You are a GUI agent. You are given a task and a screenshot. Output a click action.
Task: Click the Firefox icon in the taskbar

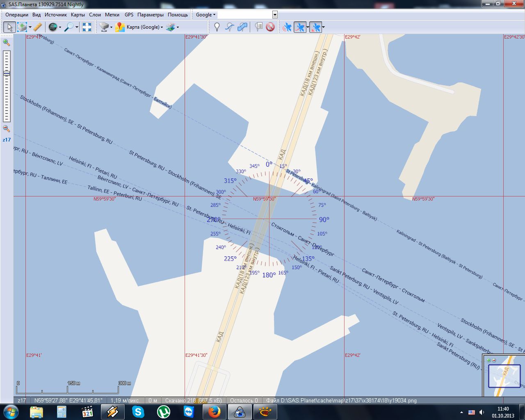pyautogui.click(x=214, y=411)
